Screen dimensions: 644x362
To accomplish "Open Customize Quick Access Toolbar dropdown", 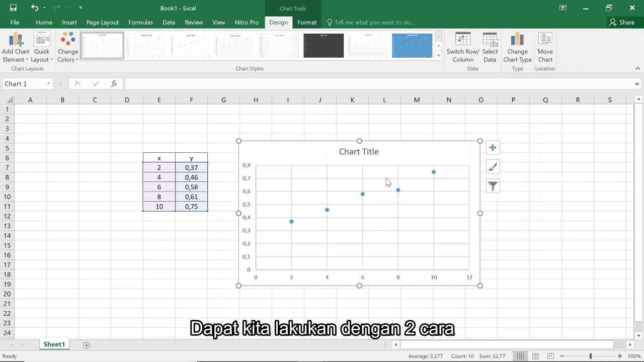I will (80, 8).
